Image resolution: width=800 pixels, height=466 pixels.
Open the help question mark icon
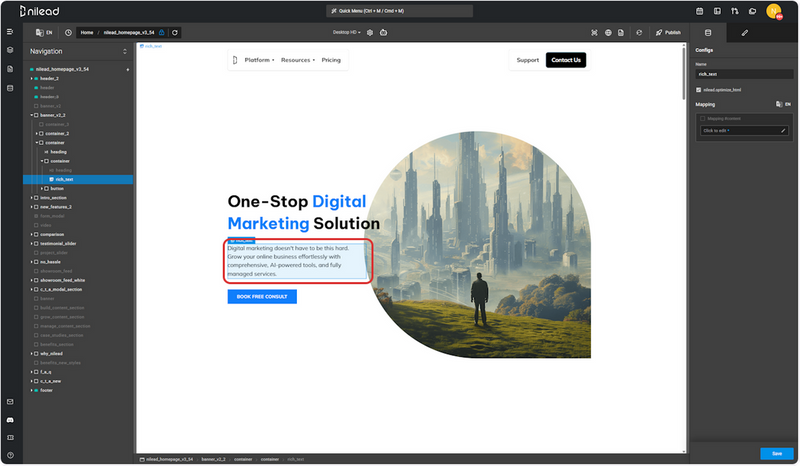pos(10,455)
